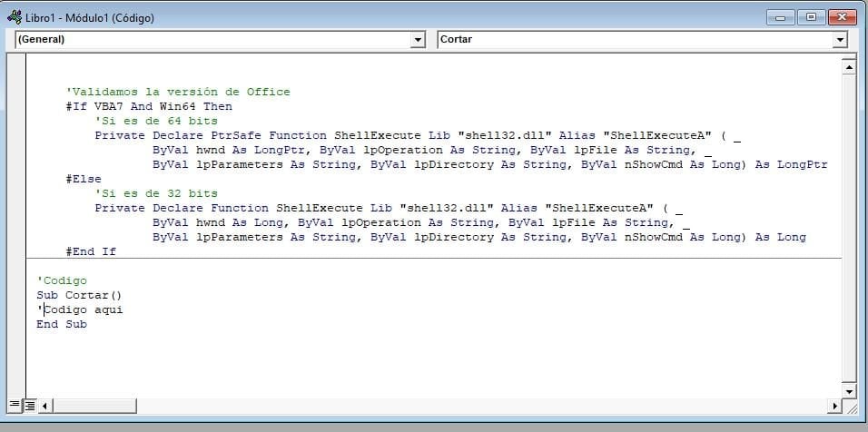Viewport: 868px width, 432px height.
Task: Click the #If VBA7 And Win64 Then line
Action: 148,106
